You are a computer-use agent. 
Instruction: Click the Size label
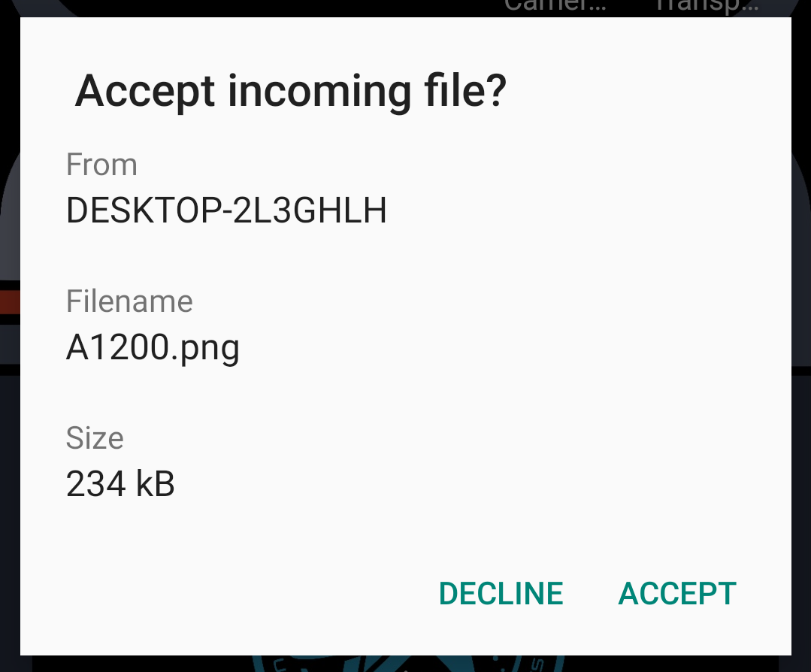pyautogui.click(x=95, y=437)
